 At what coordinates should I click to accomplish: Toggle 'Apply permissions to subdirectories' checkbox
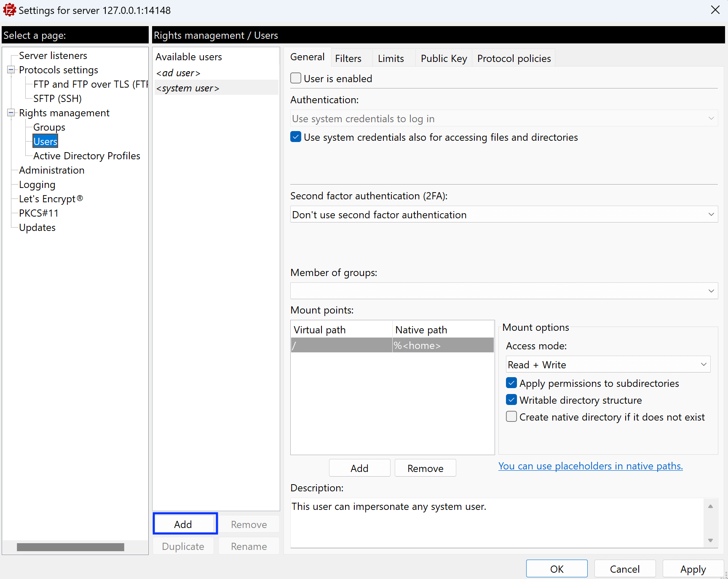pyautogui.click(x=511, y=383)
